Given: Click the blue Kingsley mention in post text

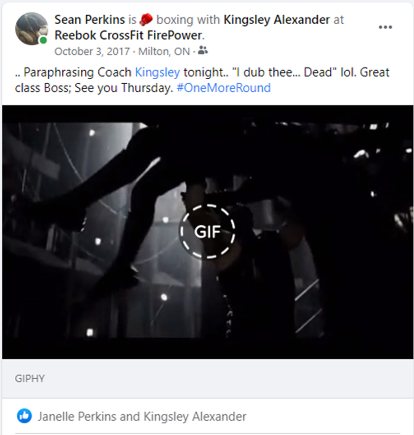Looking at the screenshot, I should [x=157, y=72].
